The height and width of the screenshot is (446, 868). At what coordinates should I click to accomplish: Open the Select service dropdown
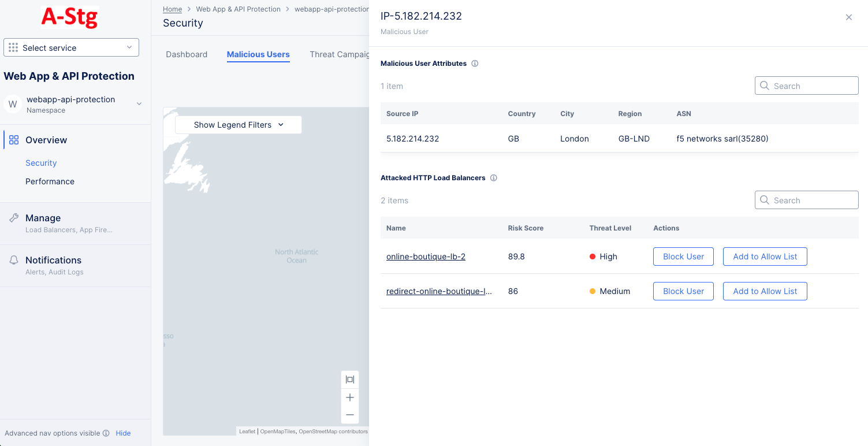(x=131, y=47)
